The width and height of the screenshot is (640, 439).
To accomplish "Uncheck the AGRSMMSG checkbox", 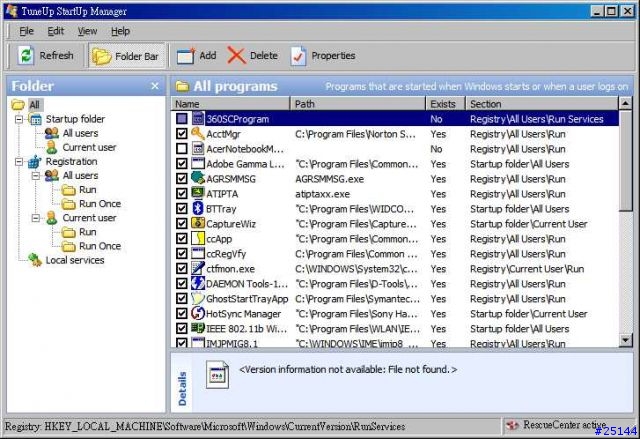I will 182,179.
